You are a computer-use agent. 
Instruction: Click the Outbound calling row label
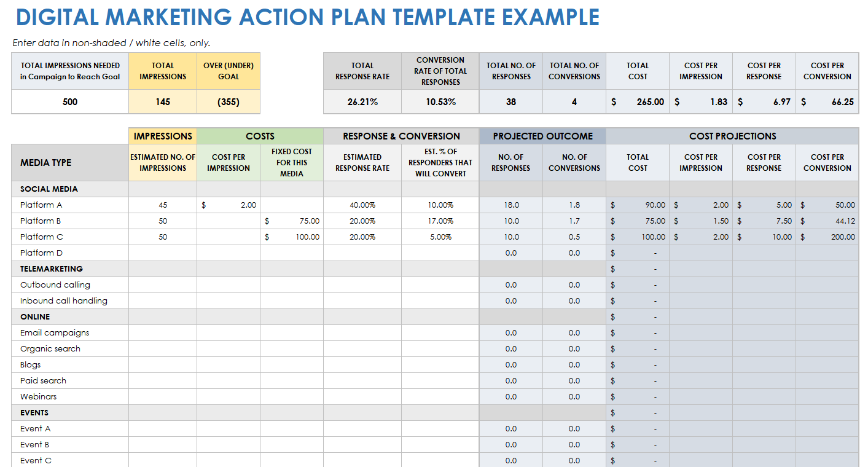click(x=55, y=285)
